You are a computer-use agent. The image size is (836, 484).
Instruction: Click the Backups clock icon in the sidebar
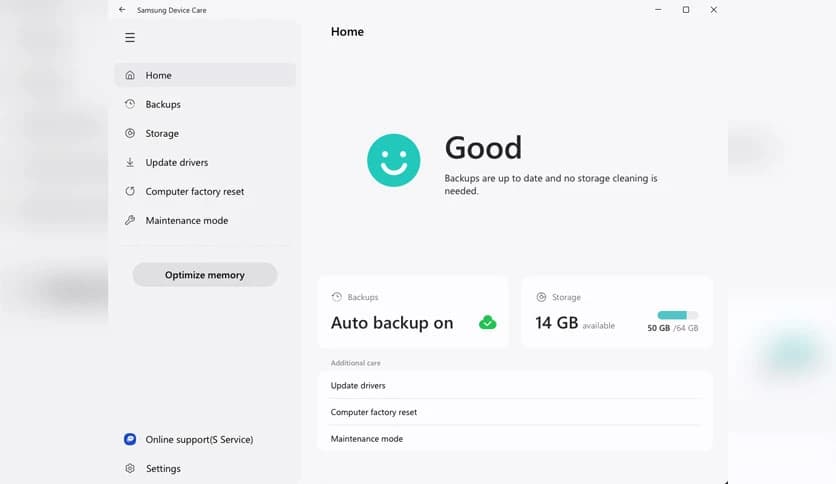pos(130,104)
